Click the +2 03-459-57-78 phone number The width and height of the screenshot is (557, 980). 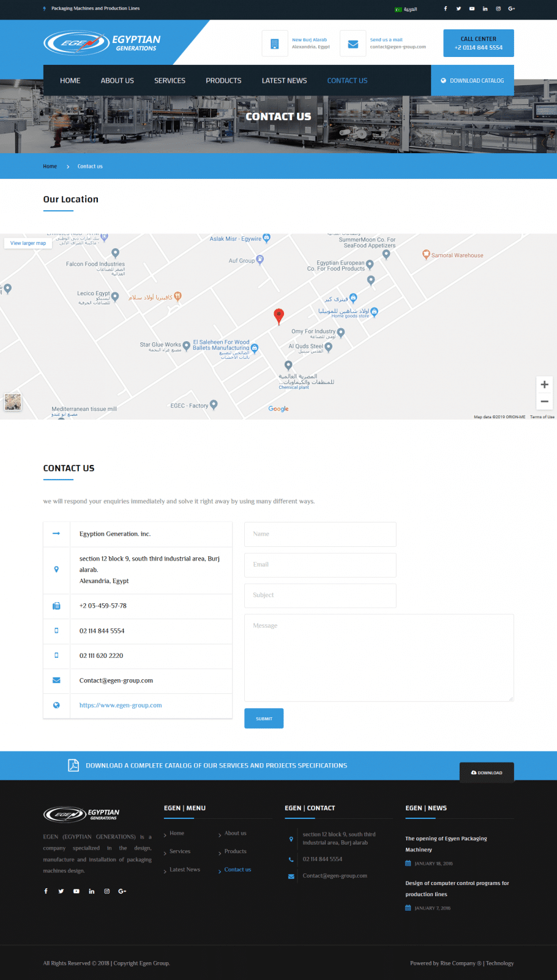pos(103,606)
